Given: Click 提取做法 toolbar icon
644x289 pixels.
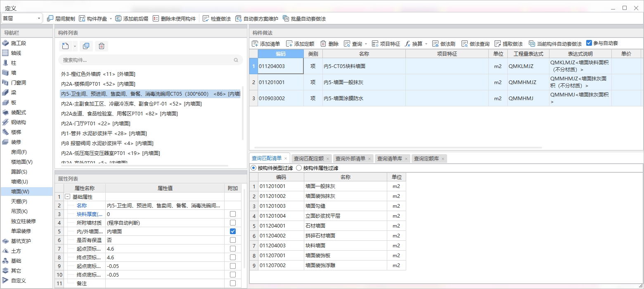Looking at the screenshot, I should [497, 44].
